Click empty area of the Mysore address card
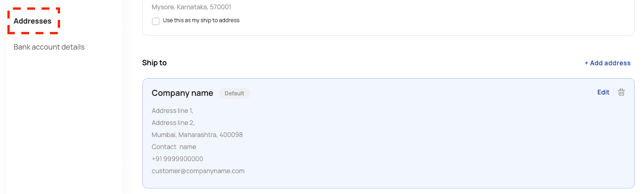 [x=416, y=19]
